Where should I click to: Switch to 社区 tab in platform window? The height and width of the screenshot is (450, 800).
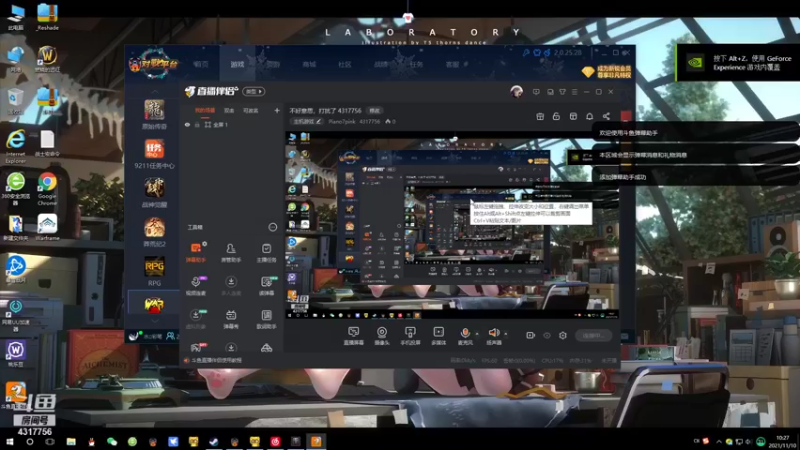point(345,64)
